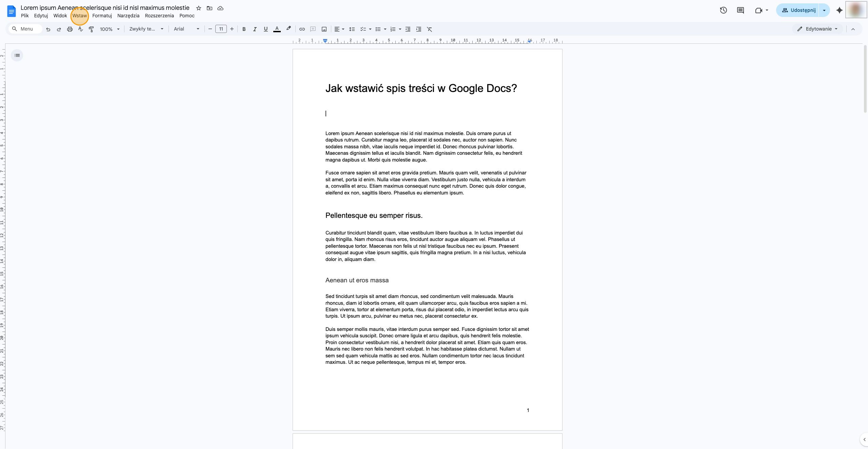
Task: Open Docs home logo
Action: click(x=12, y=11)
